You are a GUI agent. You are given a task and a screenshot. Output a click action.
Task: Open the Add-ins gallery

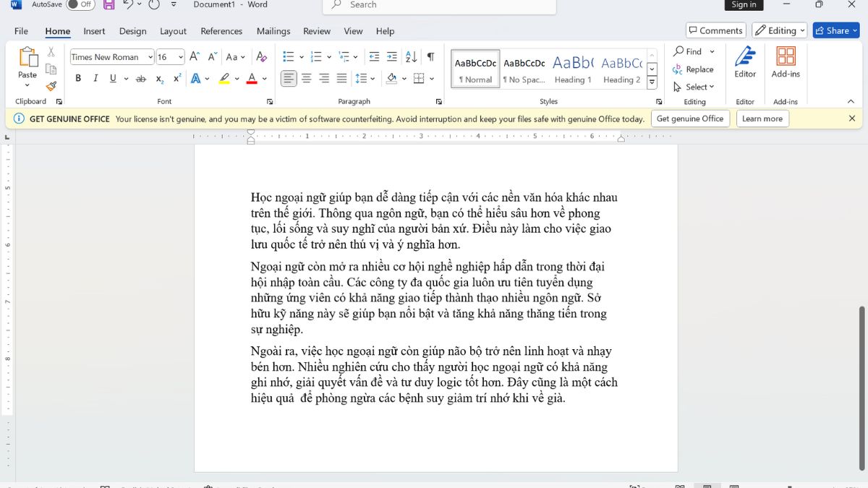786,62
